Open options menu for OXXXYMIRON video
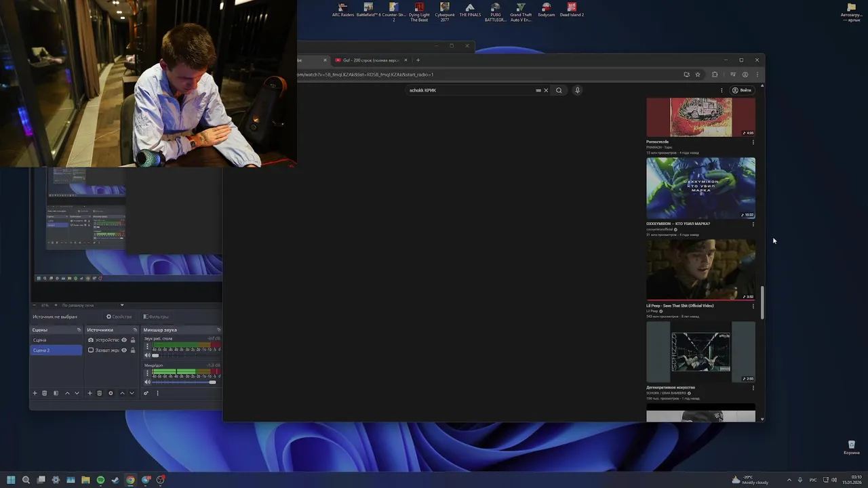 click(753, 224)
